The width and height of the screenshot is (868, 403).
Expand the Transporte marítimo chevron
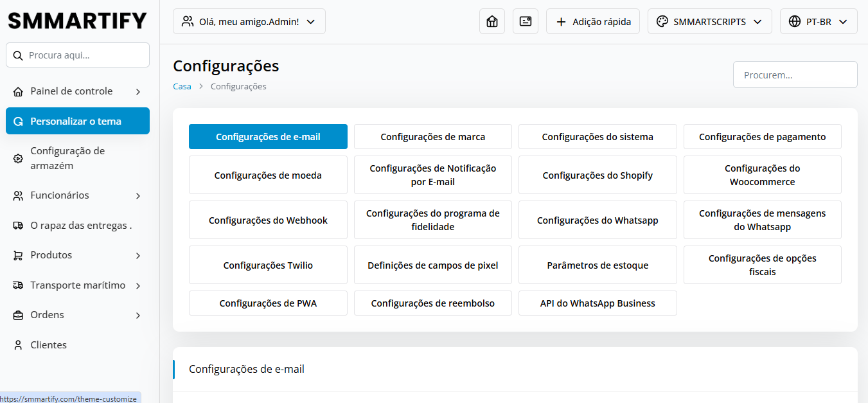coord(138,286)
